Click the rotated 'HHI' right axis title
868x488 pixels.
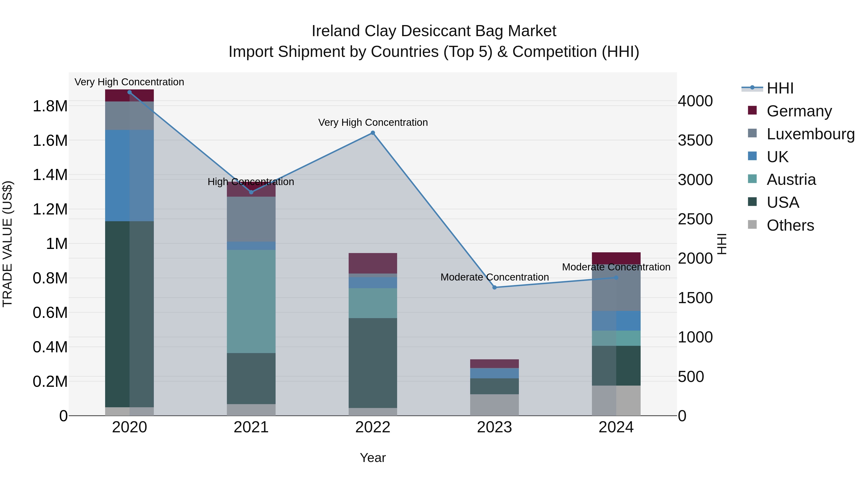pos(722,244)
